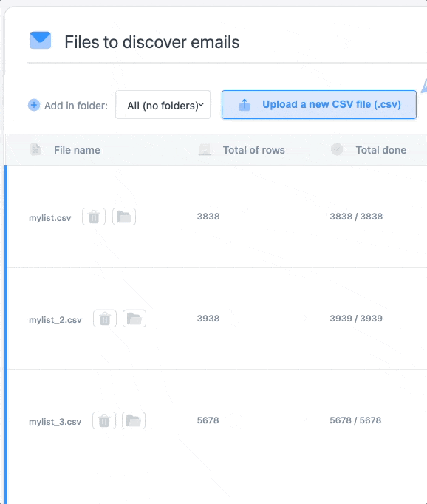Click the 5678 / 5678 done count
The image size is (427, 504).
tap(355, 420)
